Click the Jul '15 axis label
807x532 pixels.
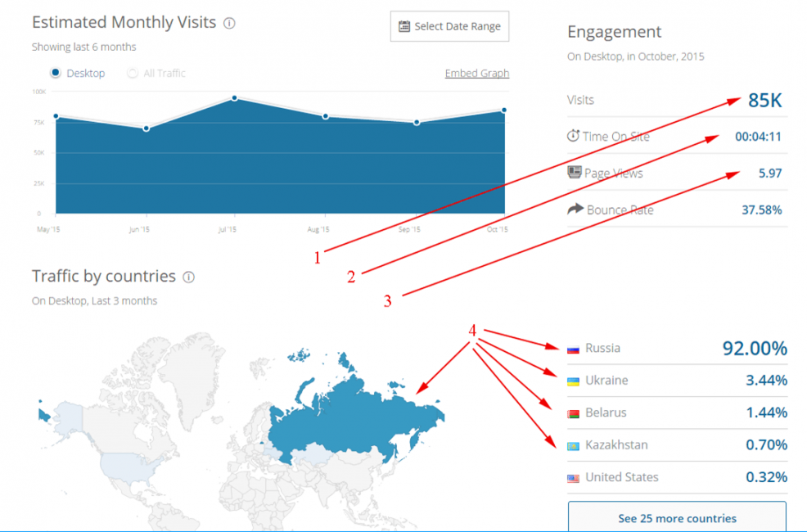[227, 229]
